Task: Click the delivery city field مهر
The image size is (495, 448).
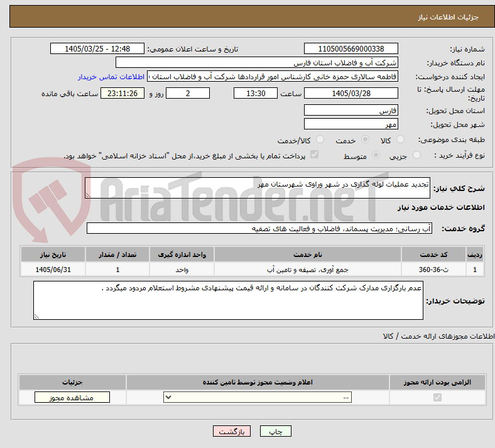Action: pos(351,124)
